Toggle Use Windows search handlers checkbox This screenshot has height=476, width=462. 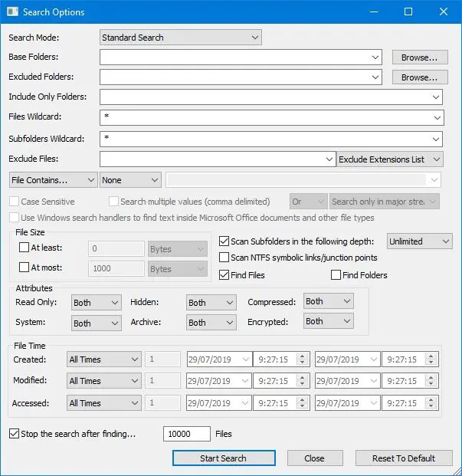pos(15,218)
